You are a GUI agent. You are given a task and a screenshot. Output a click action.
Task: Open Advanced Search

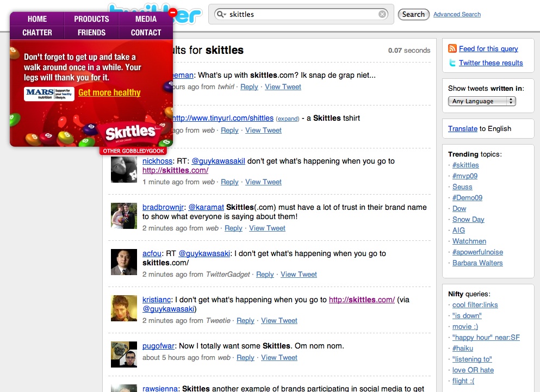(x=457, y=14)
